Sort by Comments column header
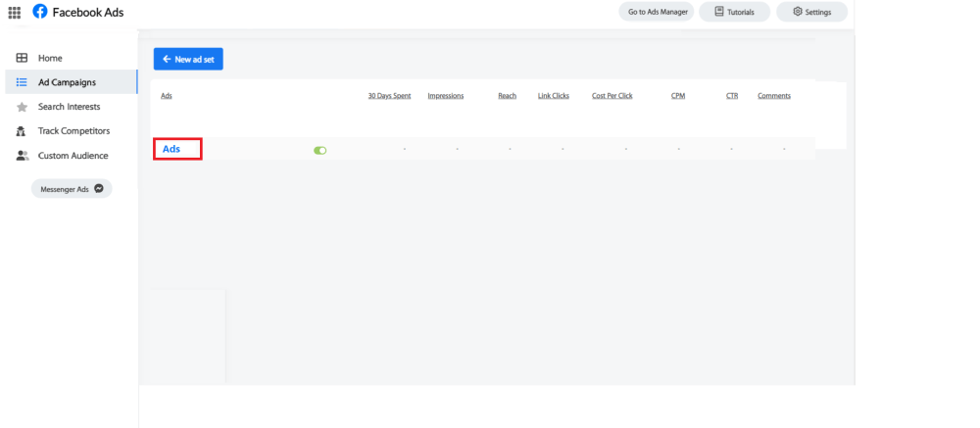Screen dimensions: 980x428 point(774,96)
